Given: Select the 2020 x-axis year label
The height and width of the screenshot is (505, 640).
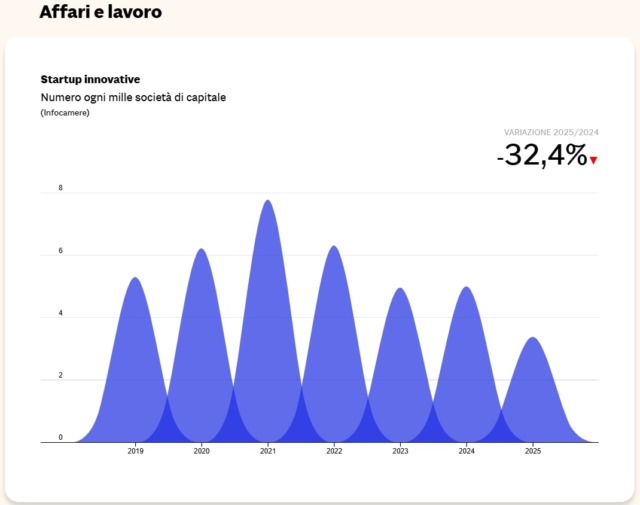Looking at the screenshot, I should [x=201, y=452].
